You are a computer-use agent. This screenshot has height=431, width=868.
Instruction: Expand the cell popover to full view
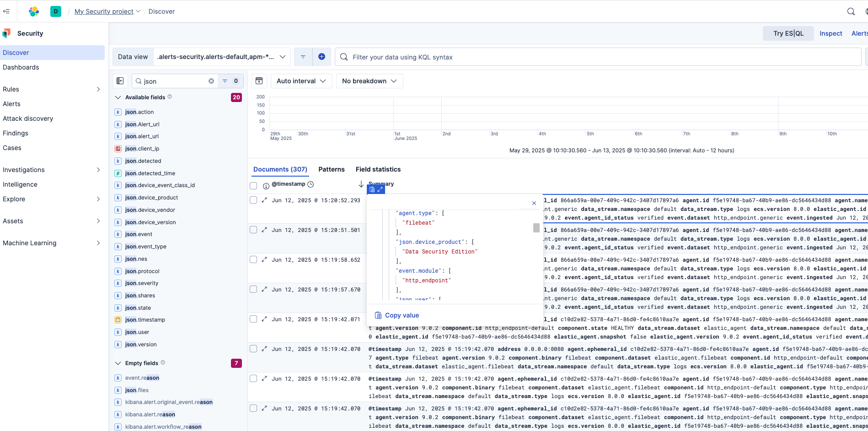click(x=380, y=189)
